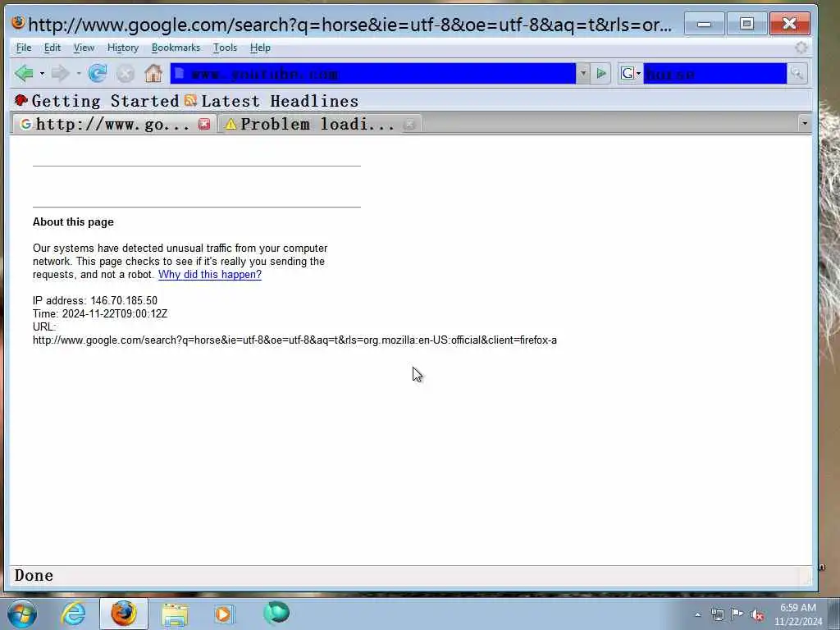Maximize the Firefox window
This screenshot has width=840, height=630.
point(746,24)
